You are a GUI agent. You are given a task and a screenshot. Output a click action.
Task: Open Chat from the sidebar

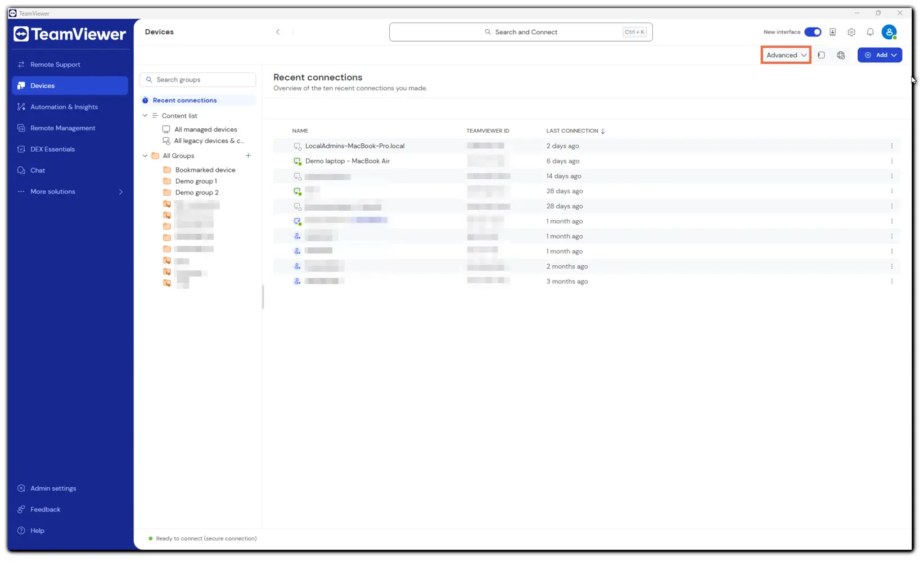click(x=70, y=170)
